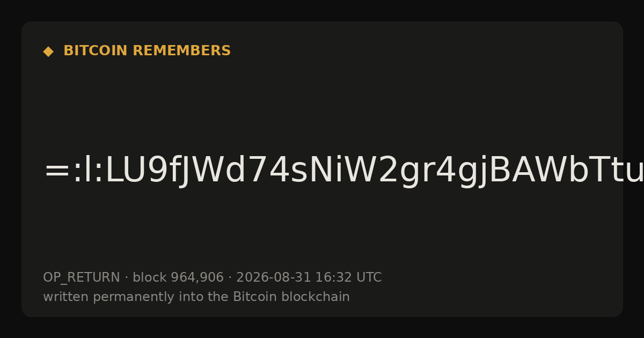Click the orange diamond icon
The image size is (644, 338).
click(48, 51)
